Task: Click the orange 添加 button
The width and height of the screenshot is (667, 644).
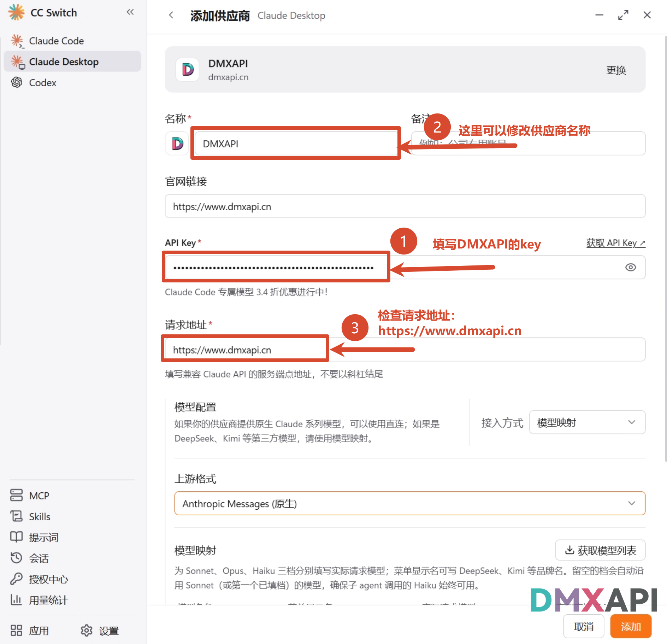Action: click(631, 626)
